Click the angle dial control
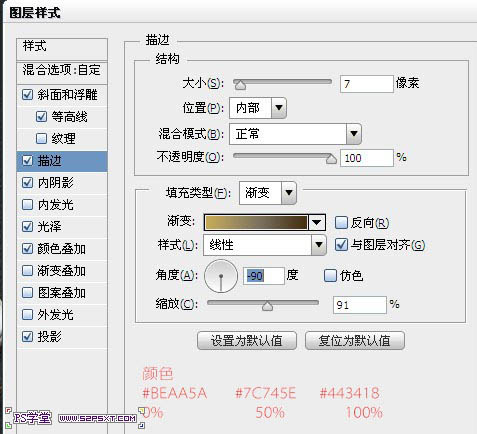Image resolution: width=477 pixels, height=434 pixels. [x=221, y=276]
